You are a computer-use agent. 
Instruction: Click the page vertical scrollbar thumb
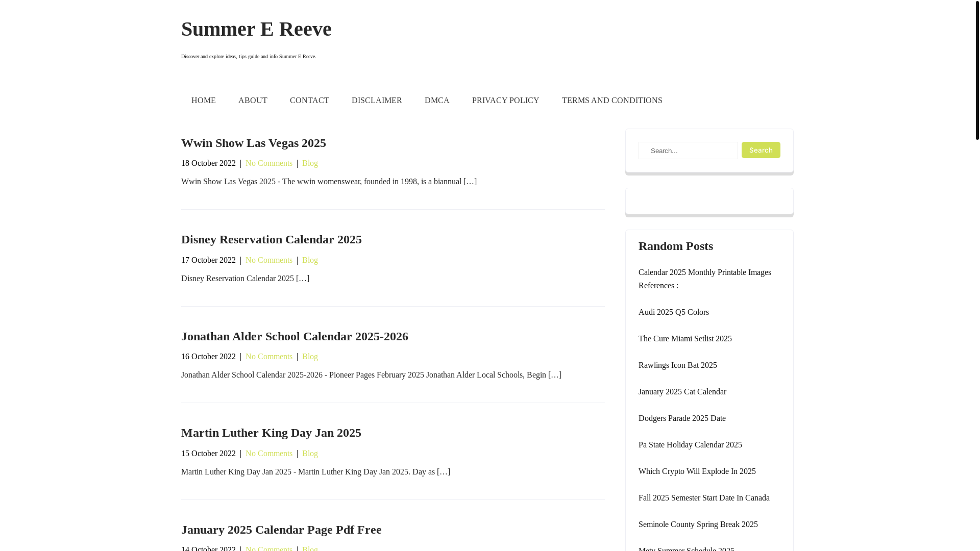coord(977,70)
